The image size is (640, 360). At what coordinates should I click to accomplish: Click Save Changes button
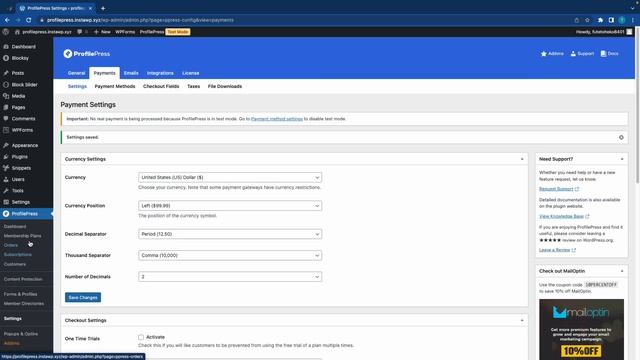[x=83, y=298]
